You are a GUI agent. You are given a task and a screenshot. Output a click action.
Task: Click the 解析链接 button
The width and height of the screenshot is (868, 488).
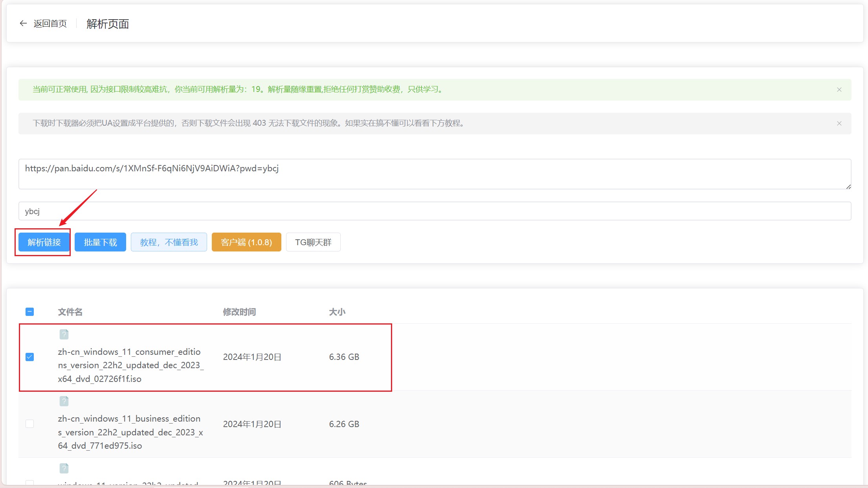pyautogui.click(x=44, y=242)
